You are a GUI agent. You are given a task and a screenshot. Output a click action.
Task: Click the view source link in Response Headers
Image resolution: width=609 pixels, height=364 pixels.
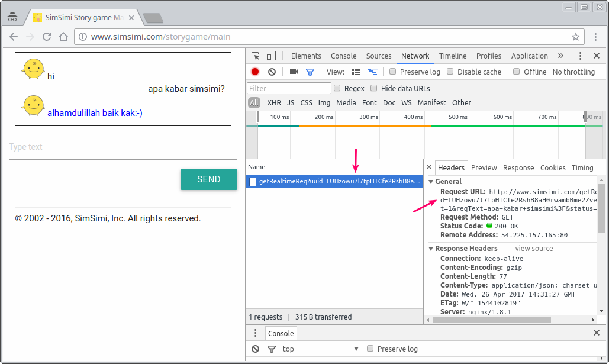click(x=534, y=248)
